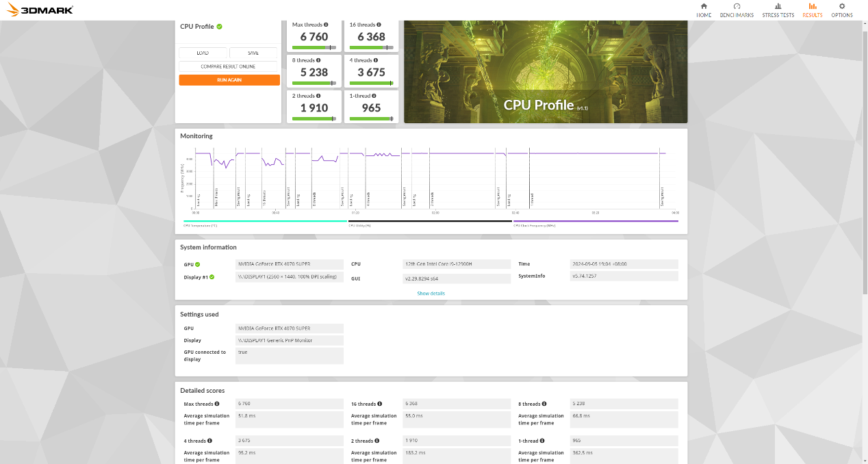Toggle the CPU Temperature legend in Monitoring
868x464 pixels.
pos(200,225)
